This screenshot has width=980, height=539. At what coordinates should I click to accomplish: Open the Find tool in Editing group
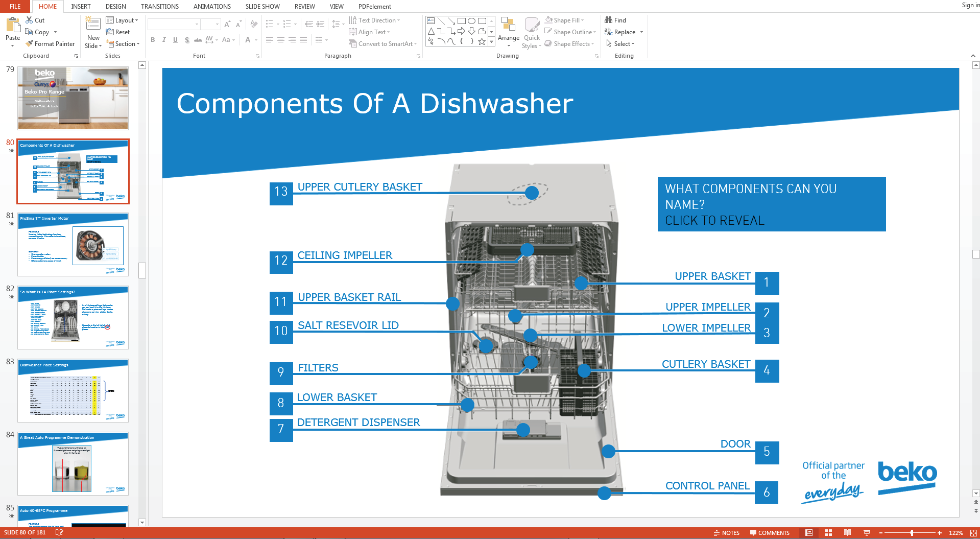tap(615, 20)
